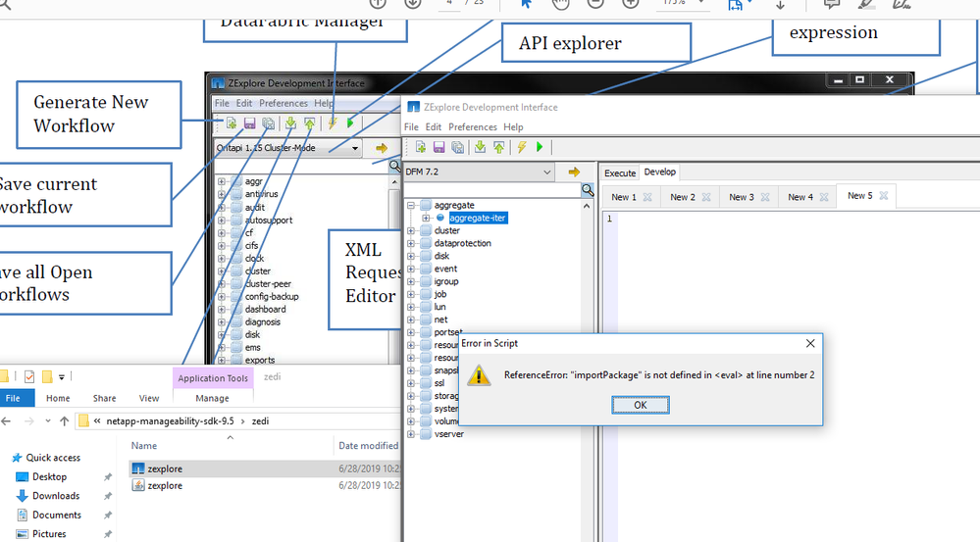Click the green up-arrow export icon in front ZExplore toolbar

point(498,147)
